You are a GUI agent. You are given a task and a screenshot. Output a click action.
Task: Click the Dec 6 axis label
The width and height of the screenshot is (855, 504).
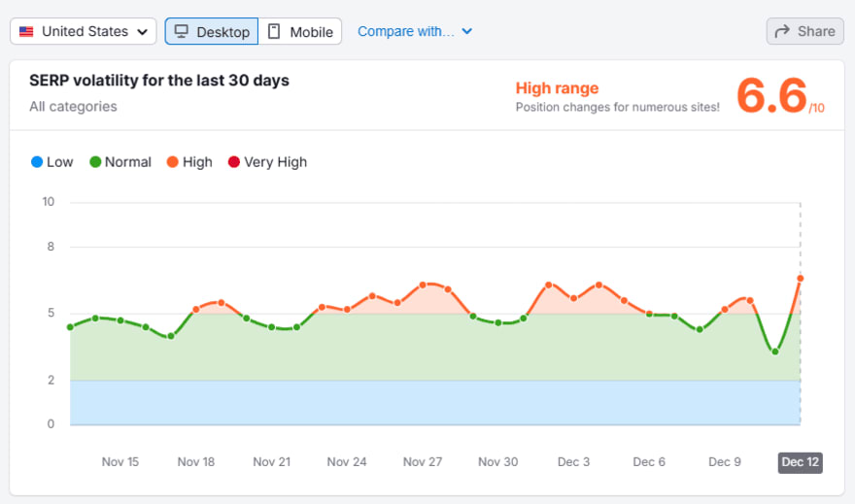(x=649, y=462)
